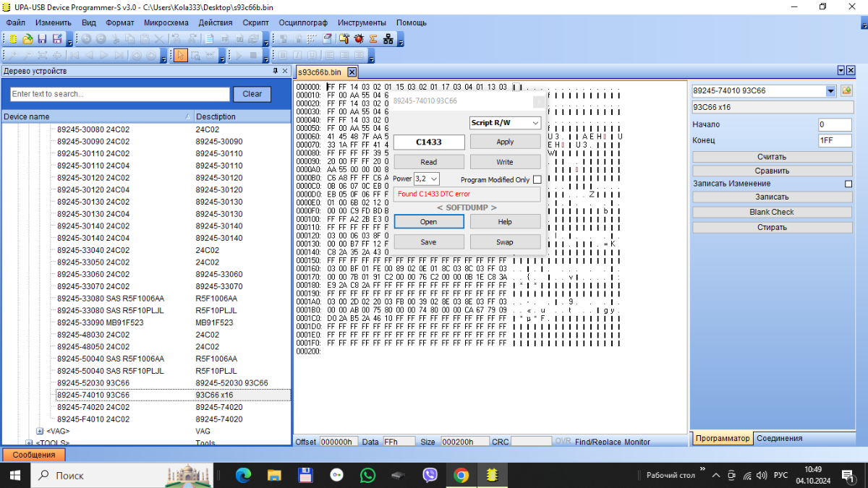This screenshot has width=868, height=488.
Task: Click the red bug debug toolbar icon
Action: (x=358, y=39)
